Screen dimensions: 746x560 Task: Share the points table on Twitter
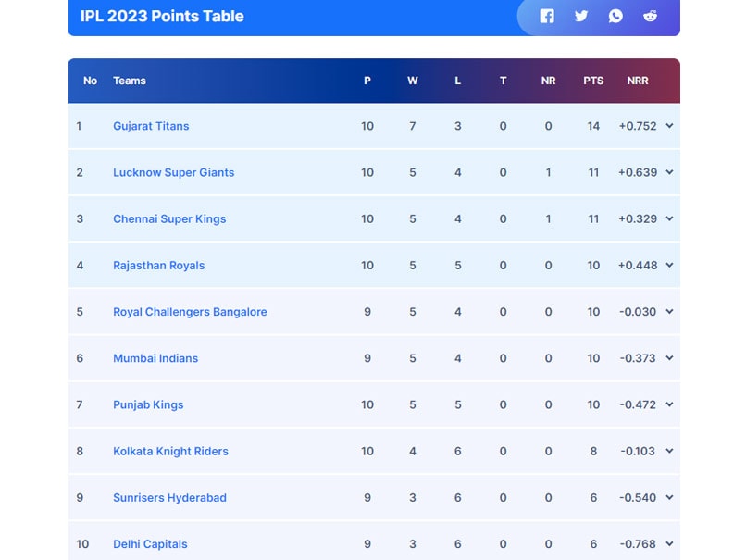[581, 16]
